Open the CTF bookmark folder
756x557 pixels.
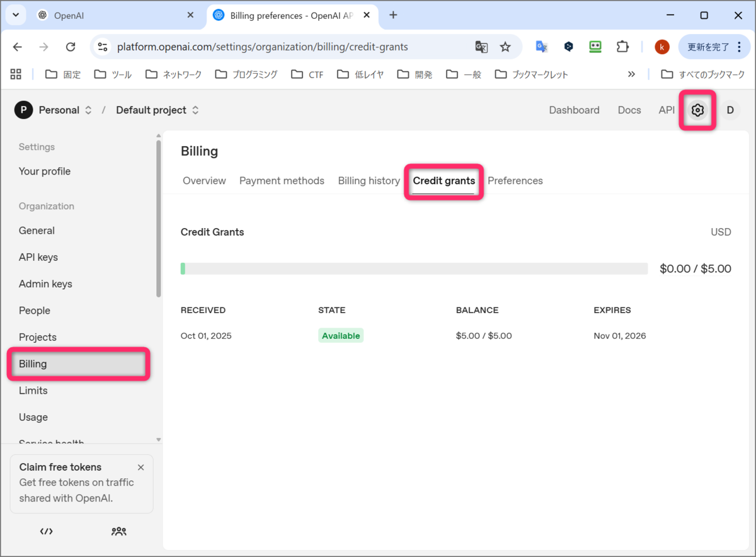coord(307,74)
